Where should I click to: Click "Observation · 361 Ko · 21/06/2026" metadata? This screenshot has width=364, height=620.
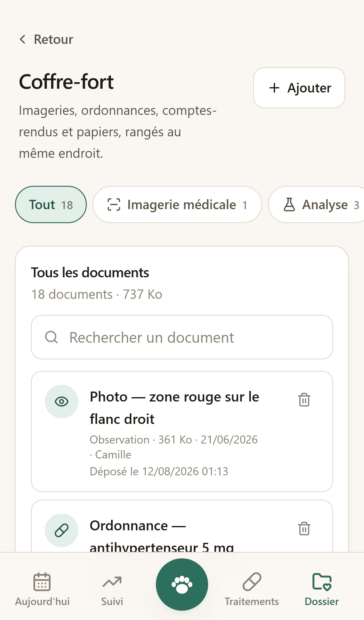point(174,440)
